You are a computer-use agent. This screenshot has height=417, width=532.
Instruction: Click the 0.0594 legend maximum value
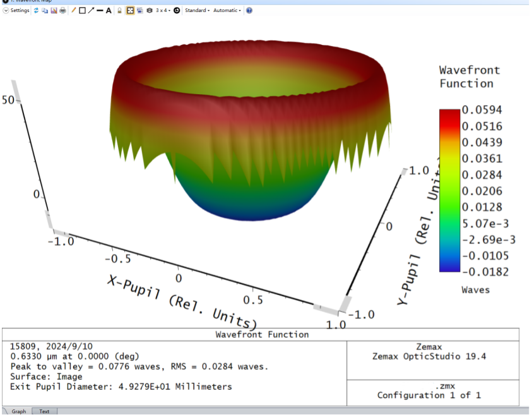[482, 110]
